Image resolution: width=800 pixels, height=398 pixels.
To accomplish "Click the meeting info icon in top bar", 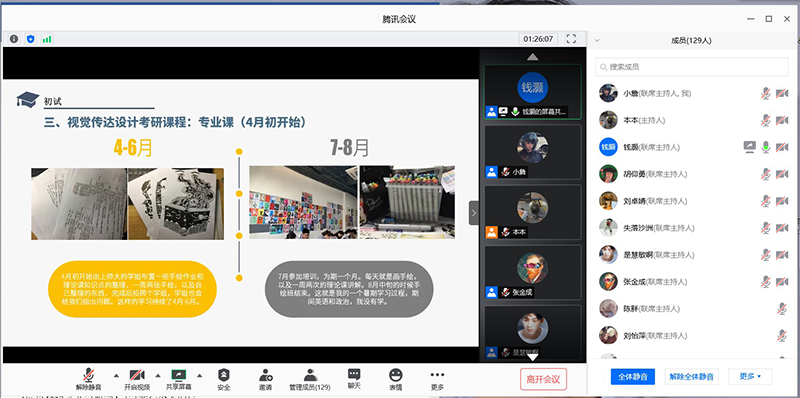I will [x=14, y=39].
